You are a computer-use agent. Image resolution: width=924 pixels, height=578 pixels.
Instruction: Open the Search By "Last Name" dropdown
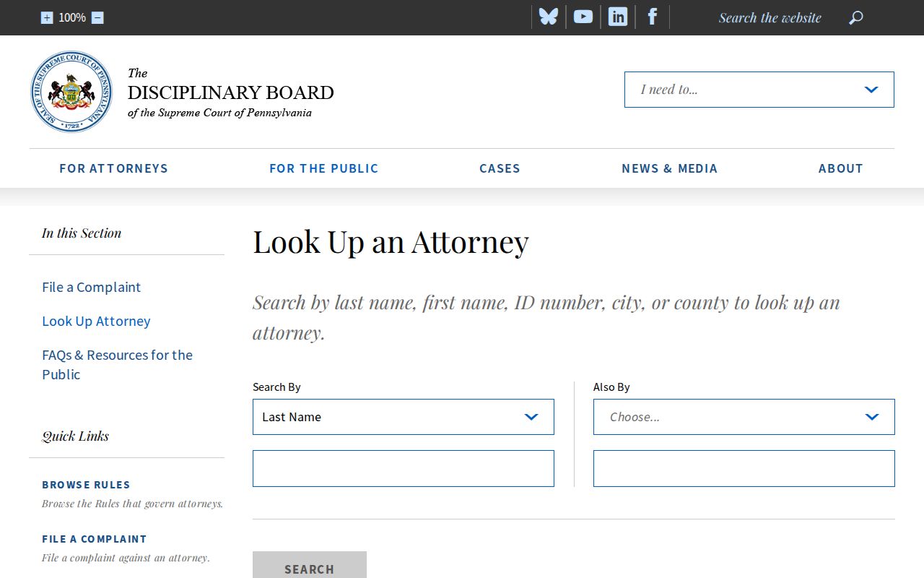pyautogui.click(x=404, y=417)
